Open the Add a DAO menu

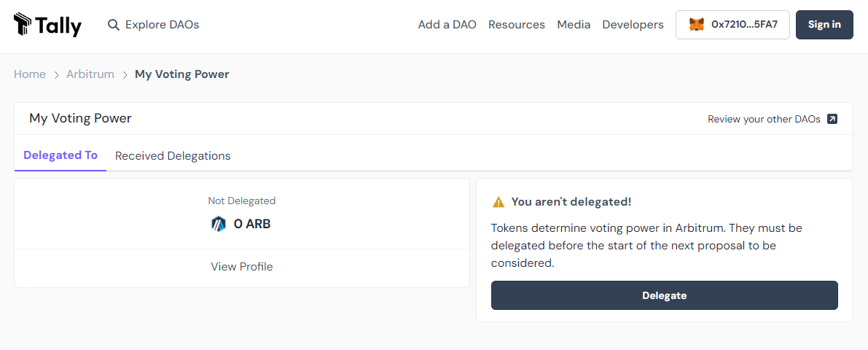tap(447, 25)
